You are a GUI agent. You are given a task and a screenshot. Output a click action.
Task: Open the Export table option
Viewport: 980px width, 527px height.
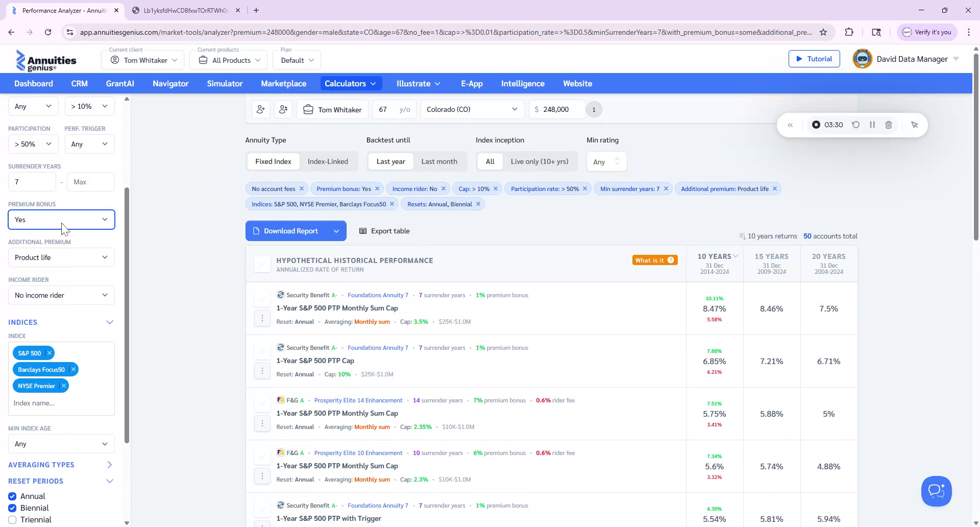coord(384,231)
